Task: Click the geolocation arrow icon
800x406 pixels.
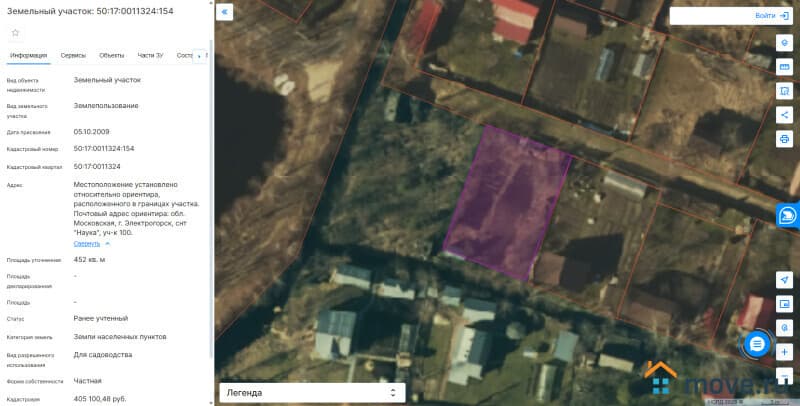Action: pyautogui.click(x=784, y=279)
